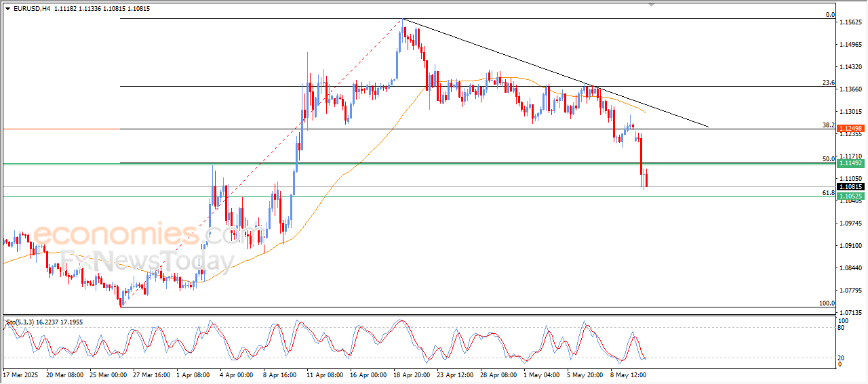Screen dimensions: 868x384
Task: Click the dropdown triangle beside EURUSD,H4
Action: tap(7, 9)
